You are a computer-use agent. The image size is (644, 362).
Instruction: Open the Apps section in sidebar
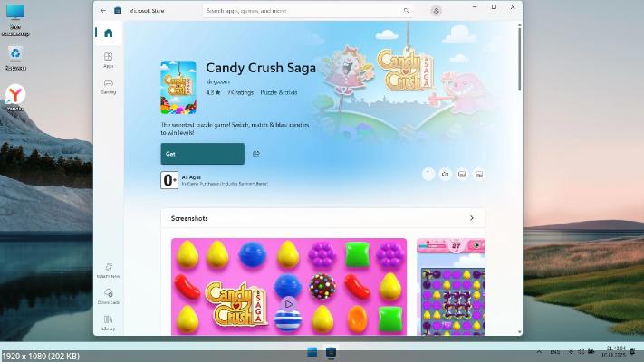pos(108,60)
